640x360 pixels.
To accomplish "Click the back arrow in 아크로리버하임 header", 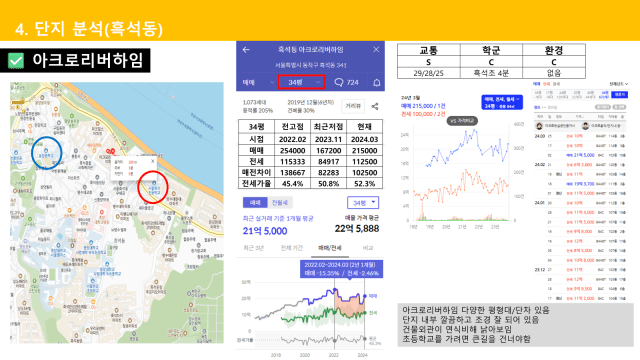I will coord(246,50).
